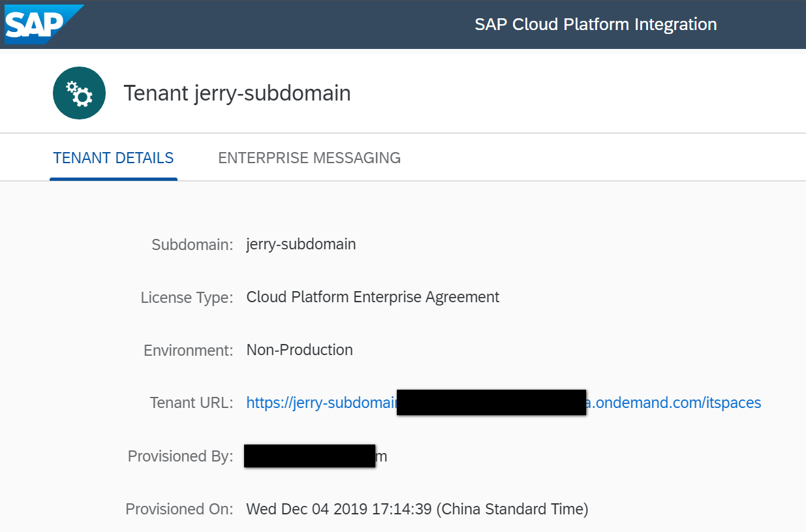The image size is (806, 532).
Task: Click the 'Provisioned By:' label
Action: [180, 457]
